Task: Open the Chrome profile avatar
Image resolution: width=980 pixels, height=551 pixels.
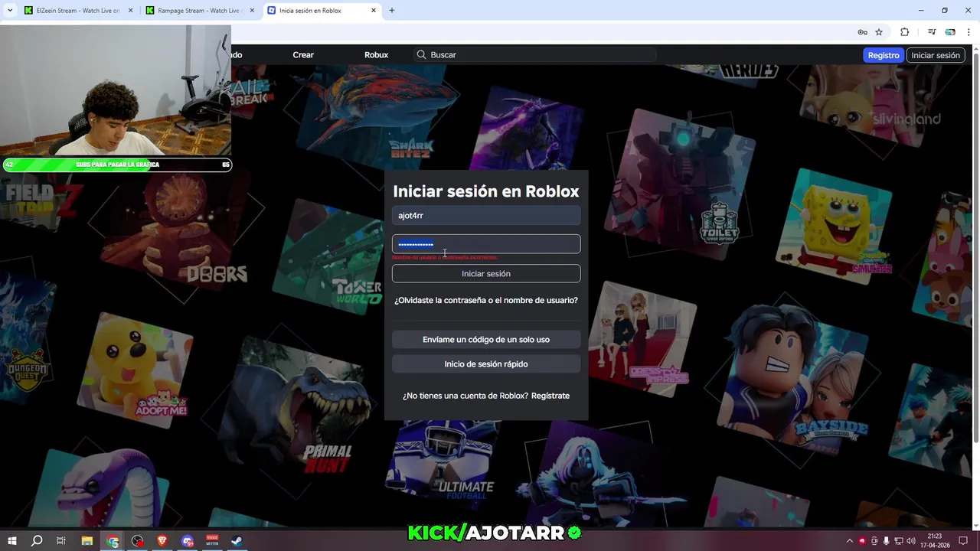Action: click(950, 32)
